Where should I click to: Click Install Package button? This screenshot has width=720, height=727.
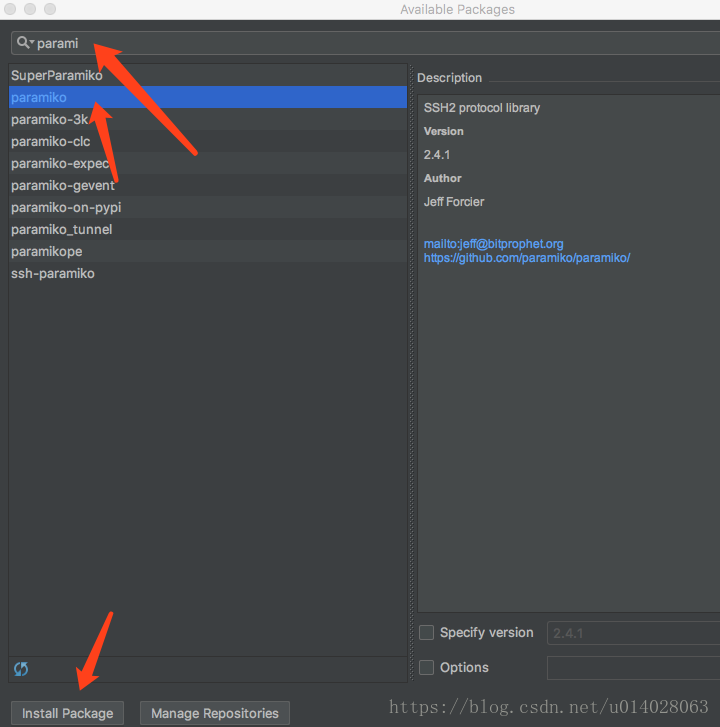67,713
